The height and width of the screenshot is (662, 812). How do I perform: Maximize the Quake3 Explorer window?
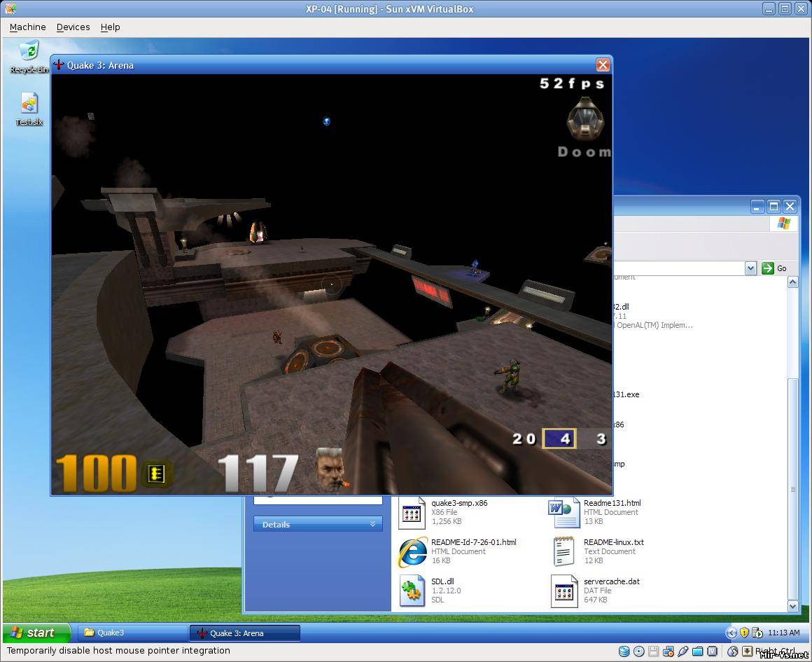(x=773, y=207)
